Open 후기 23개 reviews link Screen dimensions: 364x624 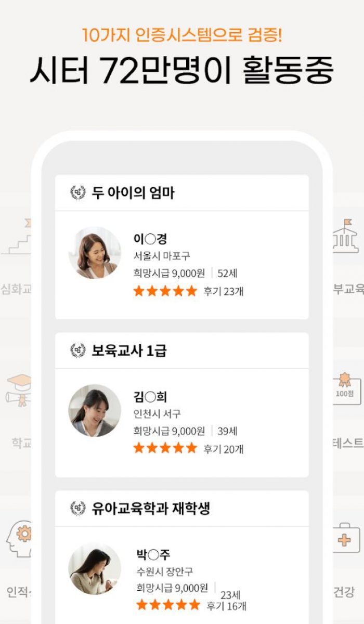click(x=223, y=291)
